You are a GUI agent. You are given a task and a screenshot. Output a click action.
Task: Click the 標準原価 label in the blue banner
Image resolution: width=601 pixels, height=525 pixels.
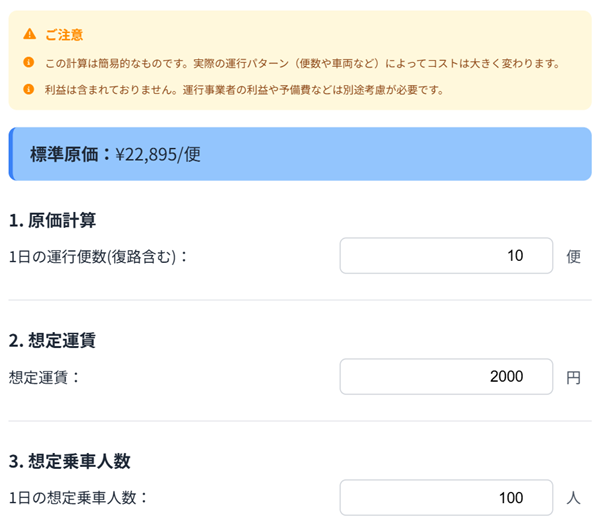pos(71,154)
